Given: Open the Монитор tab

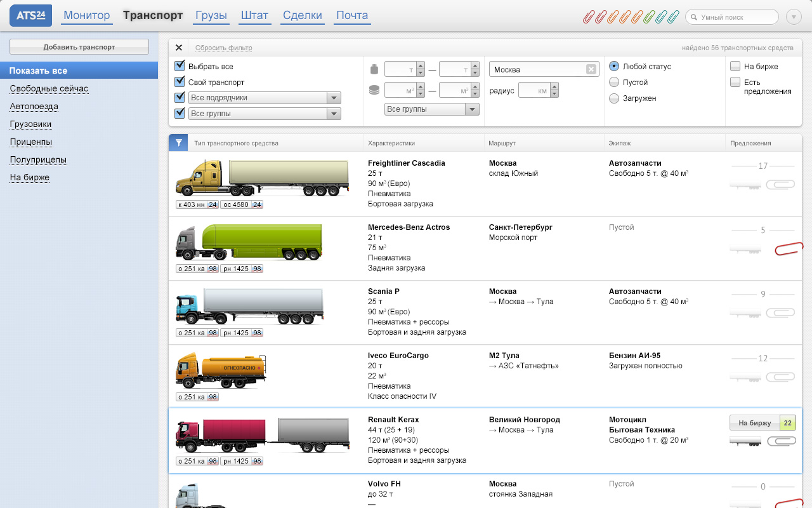Looking at the screenshot, I should click(x=87, y=15).
